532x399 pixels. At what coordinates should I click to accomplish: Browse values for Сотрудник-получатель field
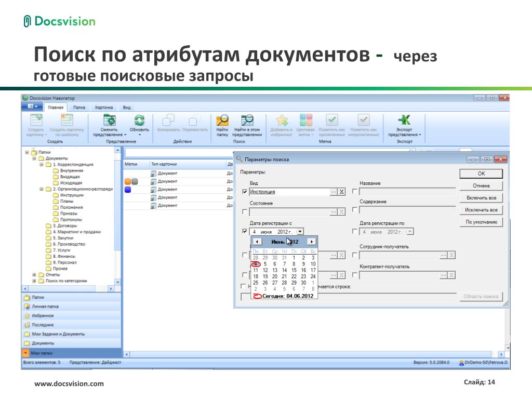tap(444, 255)
